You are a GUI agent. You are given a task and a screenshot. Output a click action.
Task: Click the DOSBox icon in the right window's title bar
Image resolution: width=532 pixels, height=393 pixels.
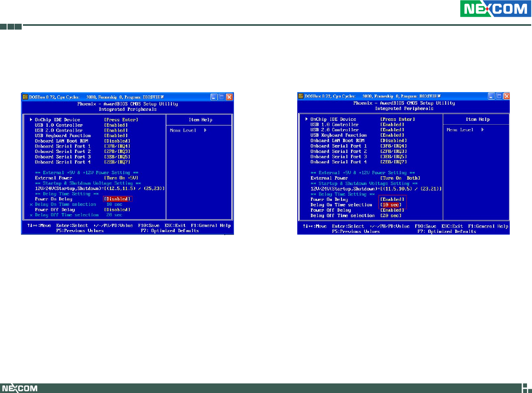(x=301, y=96)
